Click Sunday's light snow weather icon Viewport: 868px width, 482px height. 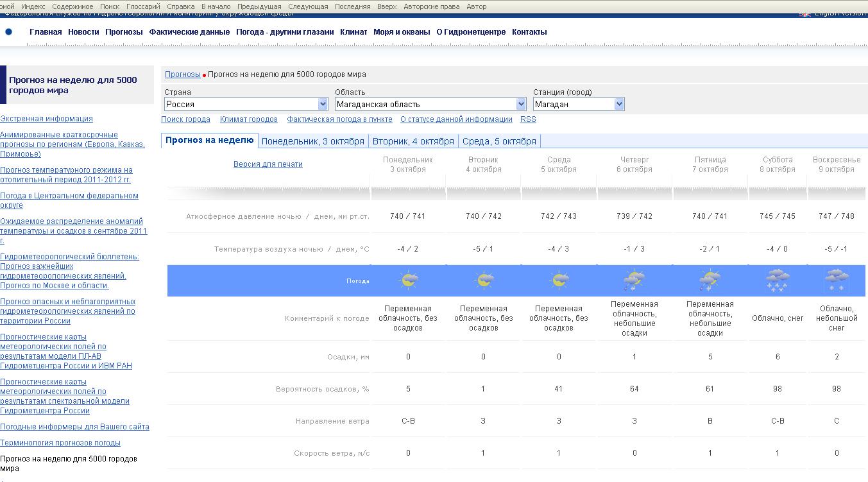837,280
